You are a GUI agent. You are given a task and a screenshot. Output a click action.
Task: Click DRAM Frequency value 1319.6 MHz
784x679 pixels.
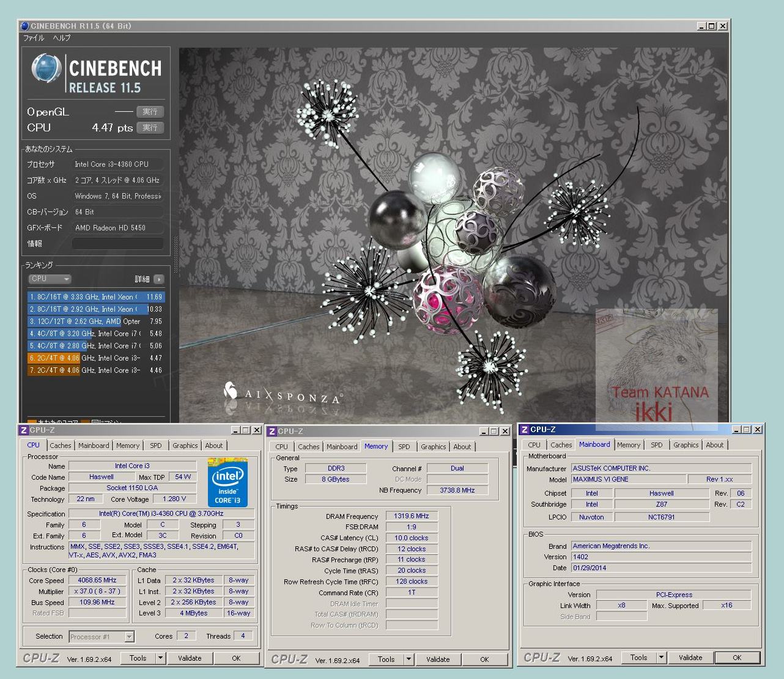pyautogui.click(x=412, y=516)
